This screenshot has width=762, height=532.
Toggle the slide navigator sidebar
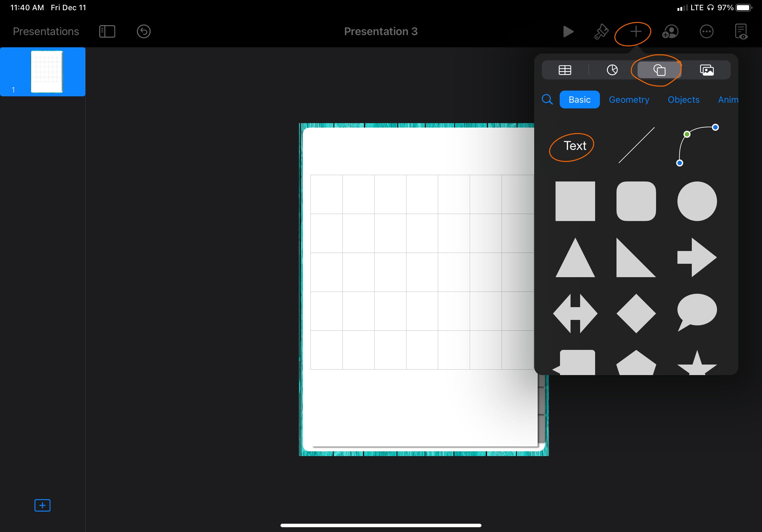click(107, 32)
